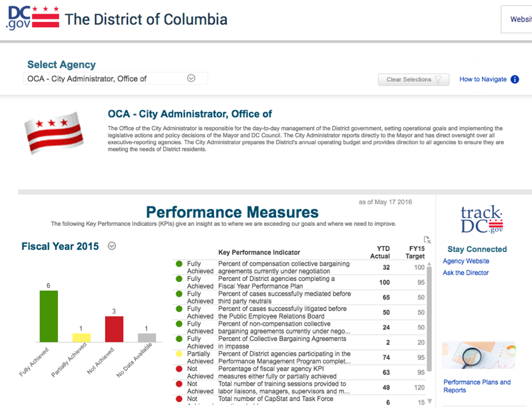The height and width of the screenshot is (408, 532).
Task: Click the blue info icon beside How to Navigate
Action: 514,79
